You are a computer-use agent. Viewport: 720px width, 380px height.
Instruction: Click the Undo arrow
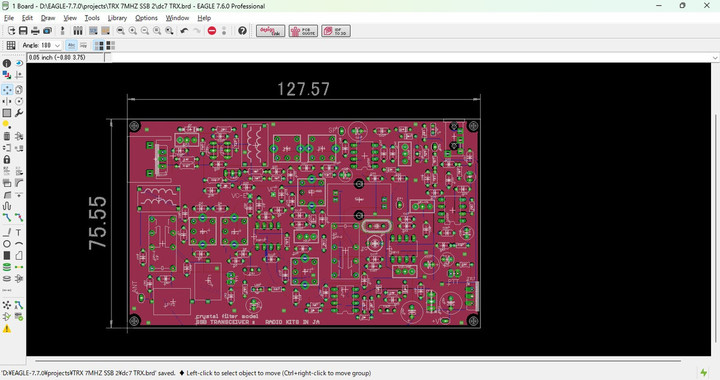tap(184, 31)
